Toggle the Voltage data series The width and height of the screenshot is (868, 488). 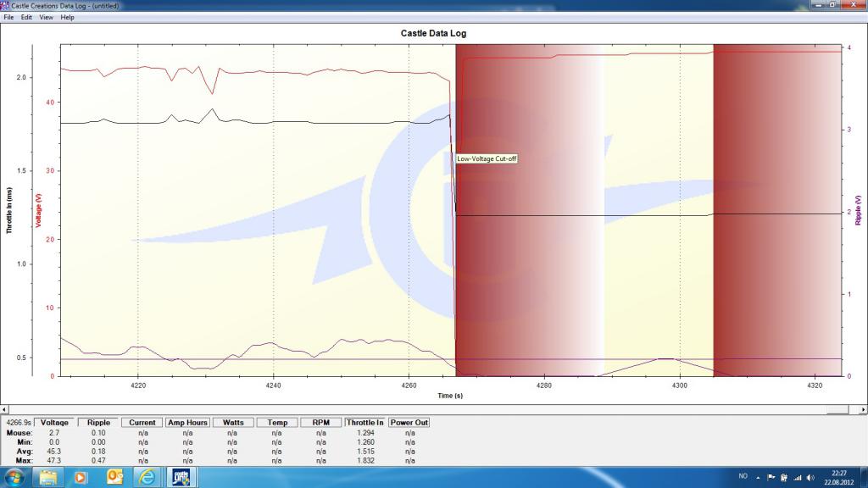click(x=55, y=422)
